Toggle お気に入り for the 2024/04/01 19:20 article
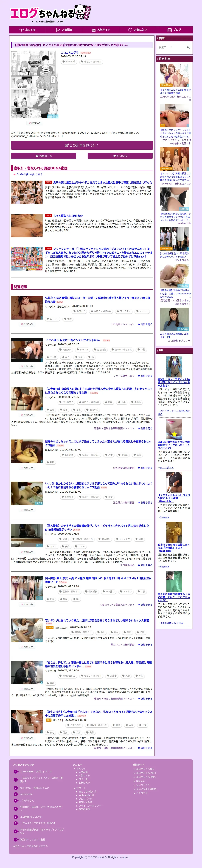 pos(27,605)
